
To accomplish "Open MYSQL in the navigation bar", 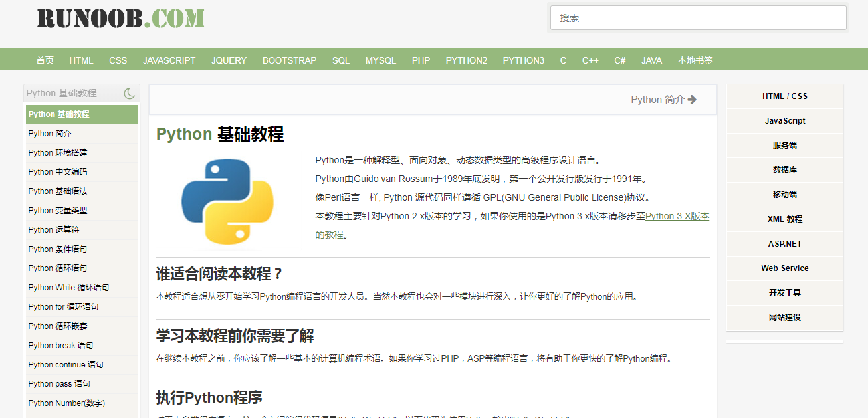I will [x=381, y=60].
